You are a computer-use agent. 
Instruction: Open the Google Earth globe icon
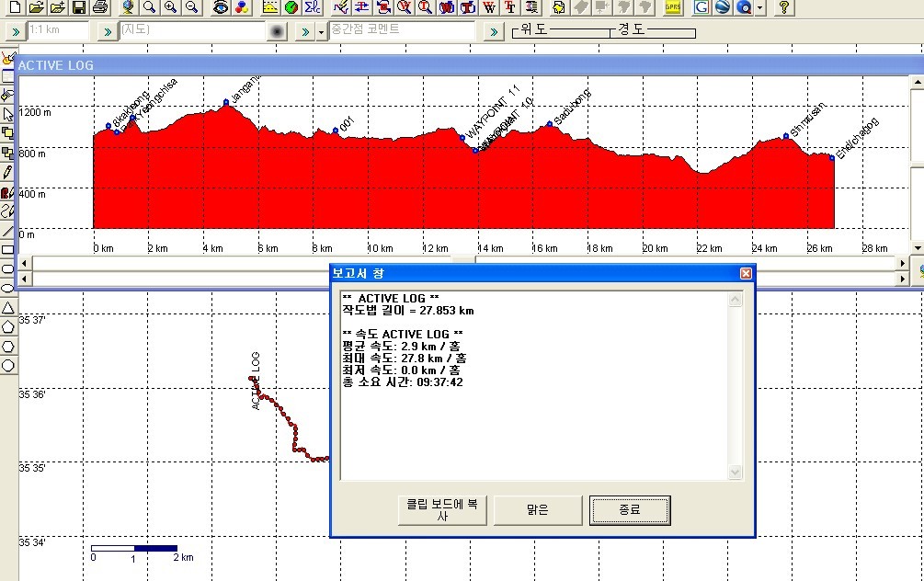723,7
